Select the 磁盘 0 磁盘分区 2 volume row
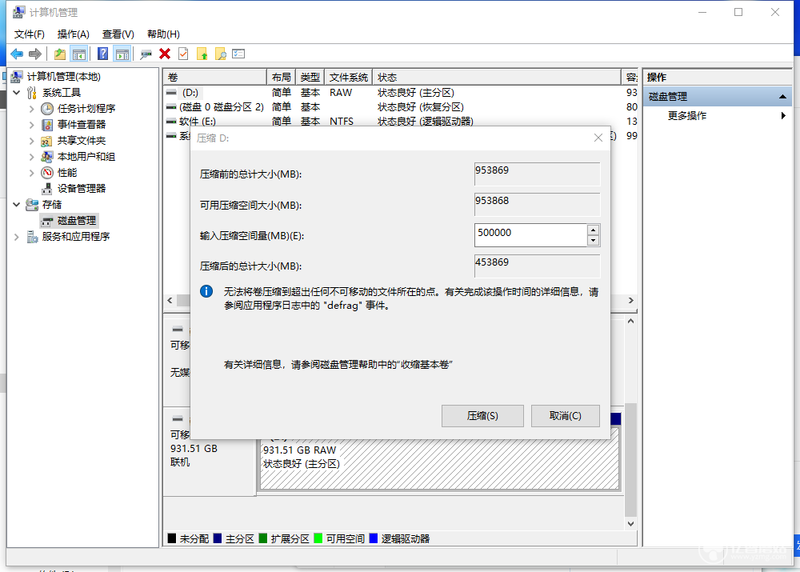 pos(401,107)
